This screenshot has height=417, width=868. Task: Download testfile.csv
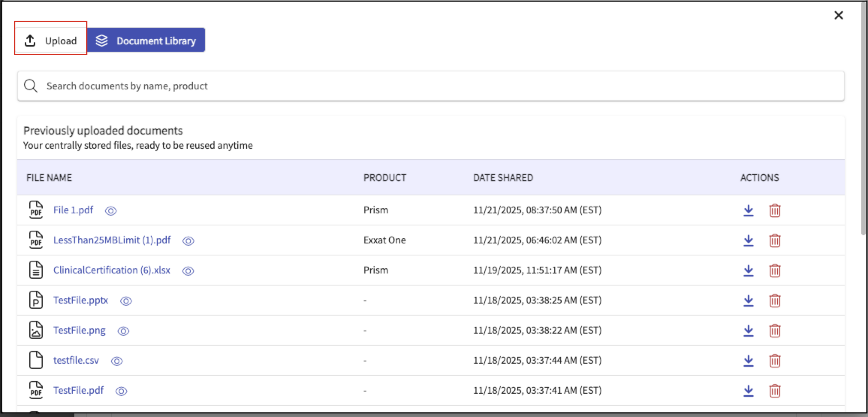coord(748,361)
